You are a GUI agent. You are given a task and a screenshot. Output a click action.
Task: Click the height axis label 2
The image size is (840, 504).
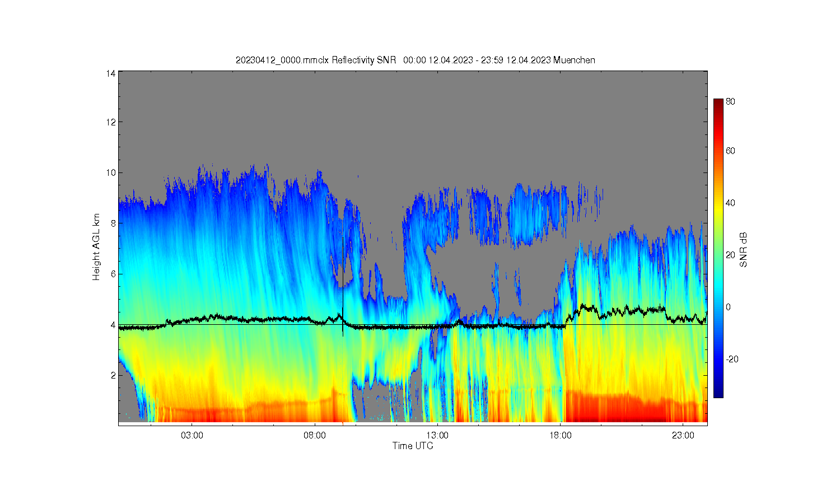(113, 375)
